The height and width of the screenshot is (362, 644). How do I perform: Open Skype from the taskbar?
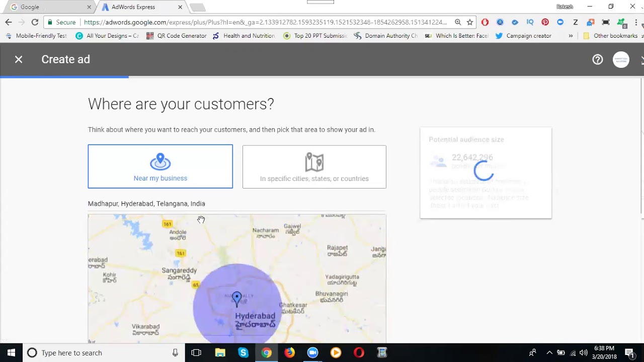click(x=243, y=352)
